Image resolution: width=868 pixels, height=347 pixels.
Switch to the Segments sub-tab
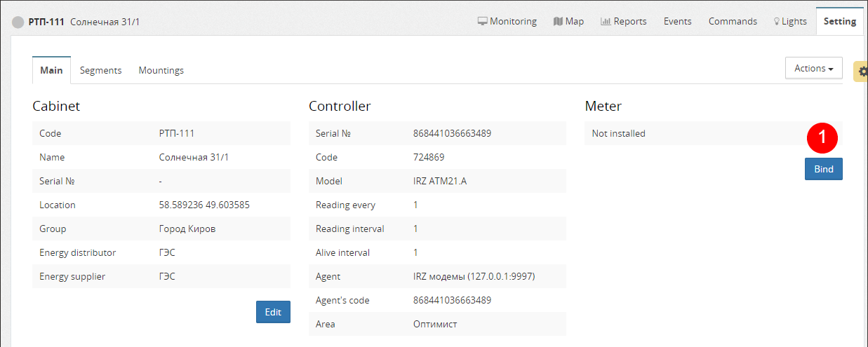[x=100, y=70]
